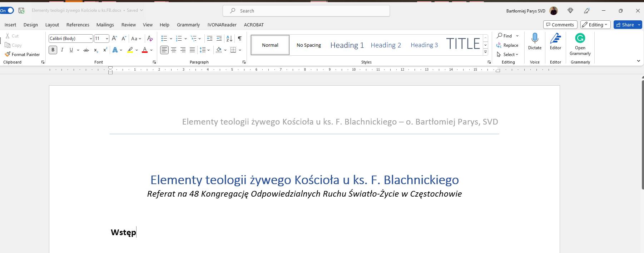The width and height of the screenshot is (644, 253).
Task: Click Sort icon
Action: click(229, 39)
